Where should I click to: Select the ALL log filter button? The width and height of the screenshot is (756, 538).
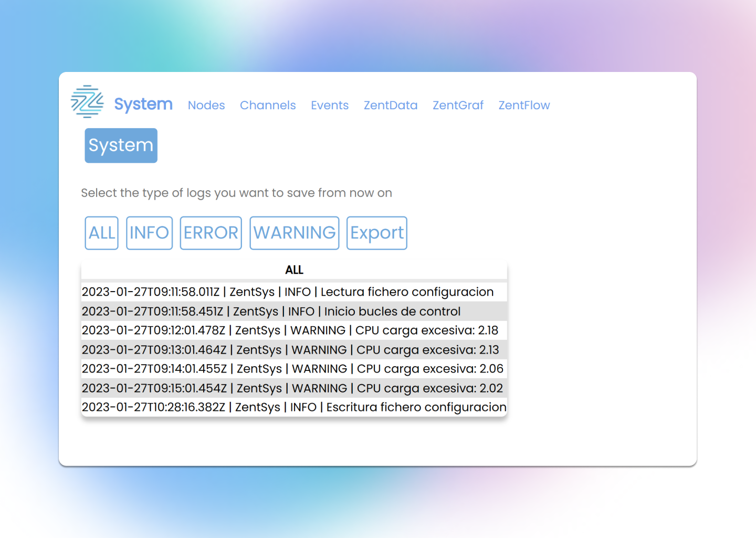102,233
